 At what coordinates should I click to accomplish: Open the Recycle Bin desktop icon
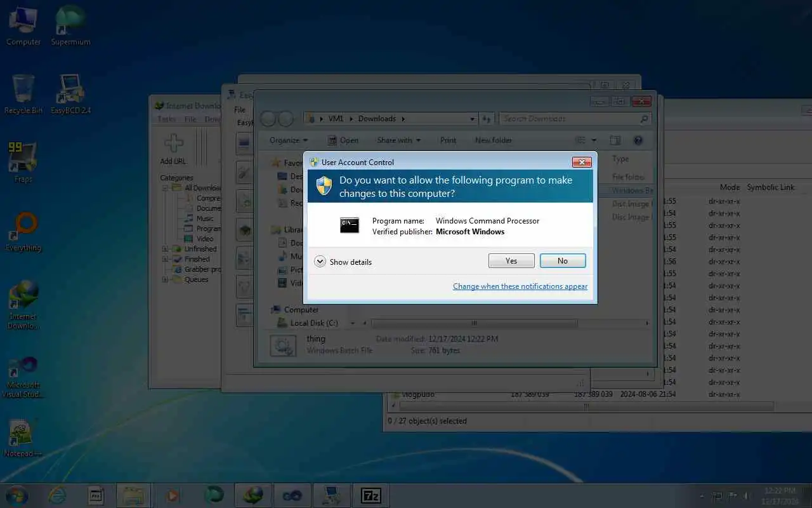pos(23,94)
